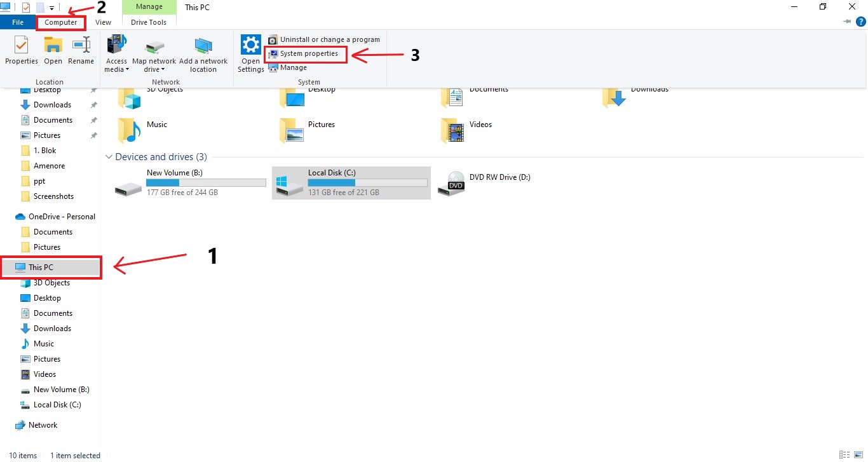Click the Help question mark icon

click(861, 22)
